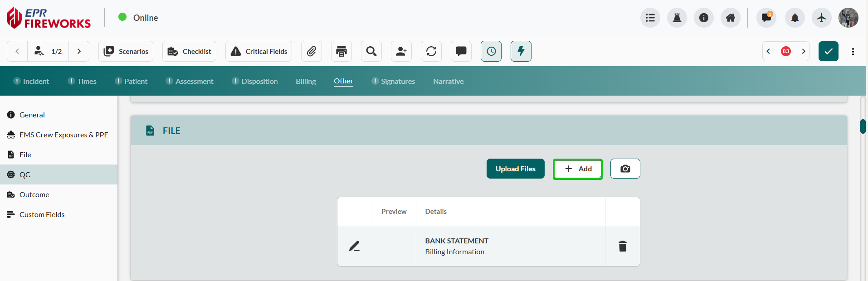Select Outcome in the left sidebar
Image resolution: width=868 pixels, height=281 pixels.
pyautogui.click(x=34, y=194)
